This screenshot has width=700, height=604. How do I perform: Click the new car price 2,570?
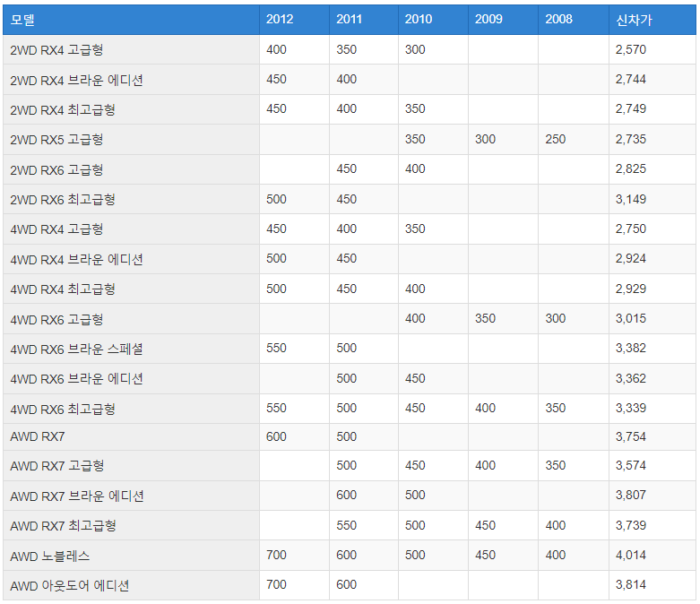coord(631,49)
